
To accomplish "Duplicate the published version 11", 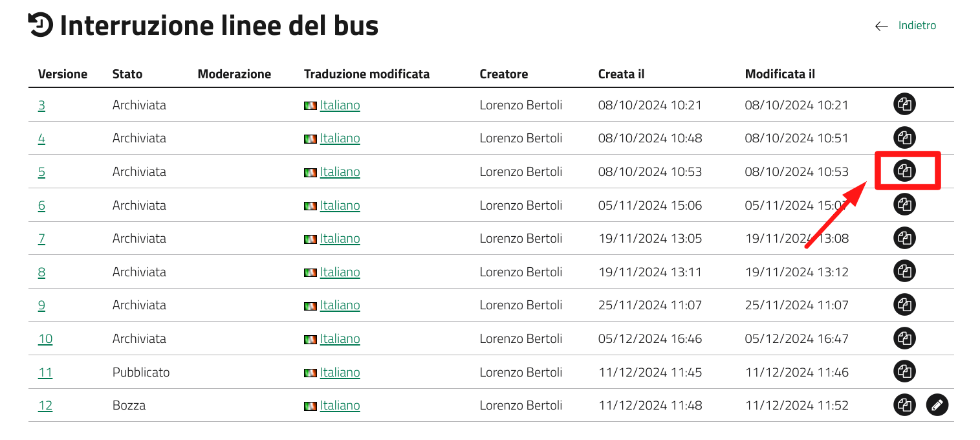I will tap(905, 372).
